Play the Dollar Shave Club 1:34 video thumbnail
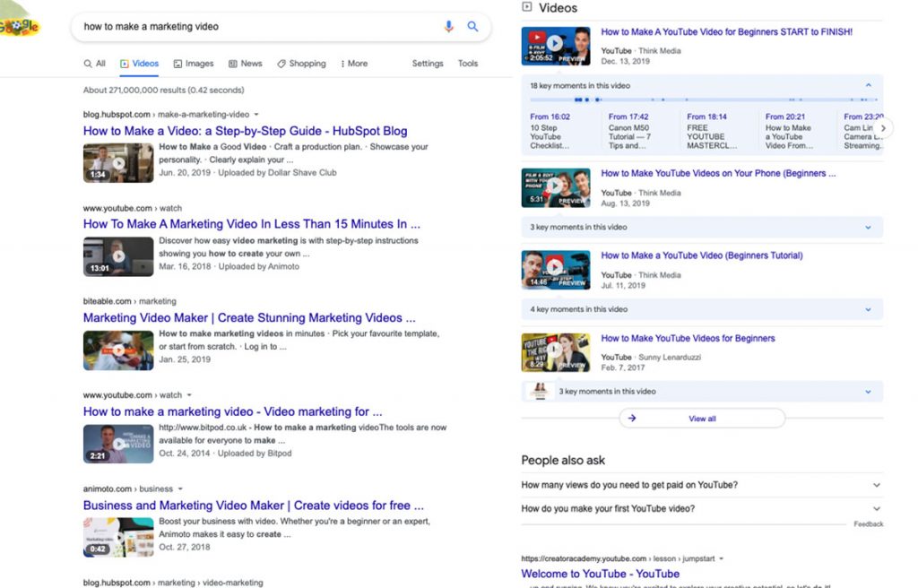918x588 pixels. tap(118, 163)
